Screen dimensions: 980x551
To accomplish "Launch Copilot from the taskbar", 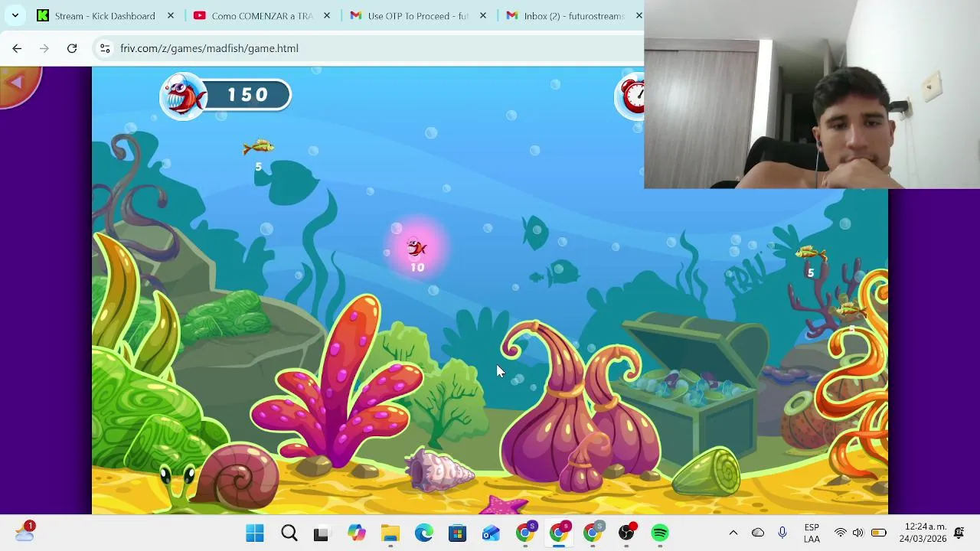I will tap(356, 533).
